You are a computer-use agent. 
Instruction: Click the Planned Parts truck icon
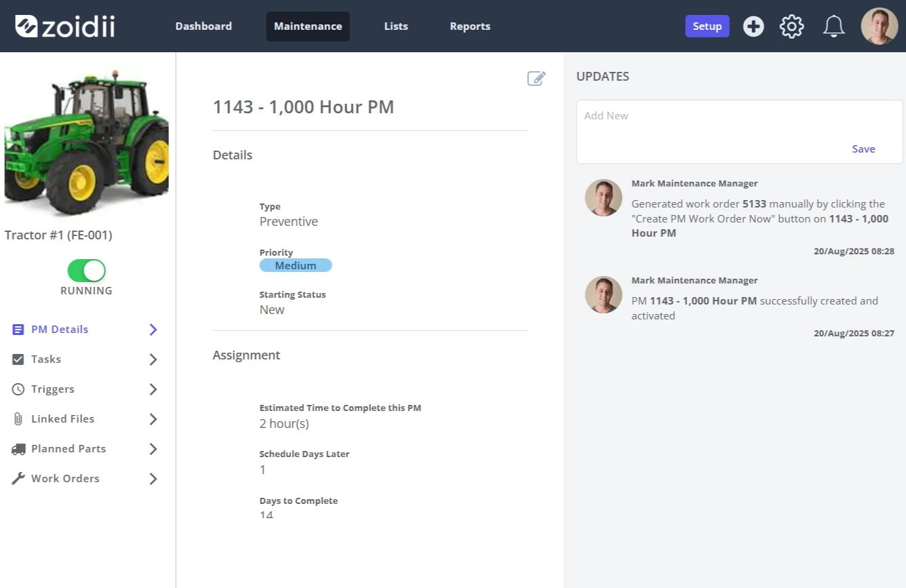coord(18,449)
